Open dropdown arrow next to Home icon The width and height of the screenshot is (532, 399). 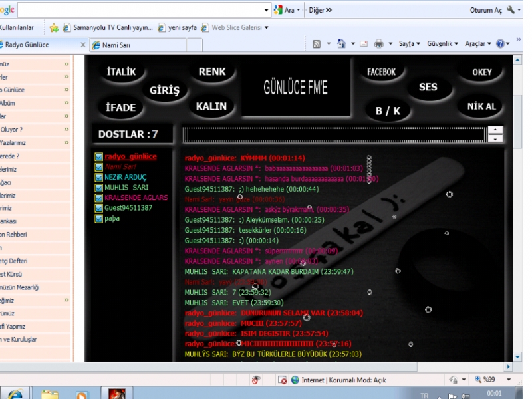coord(353,43)
